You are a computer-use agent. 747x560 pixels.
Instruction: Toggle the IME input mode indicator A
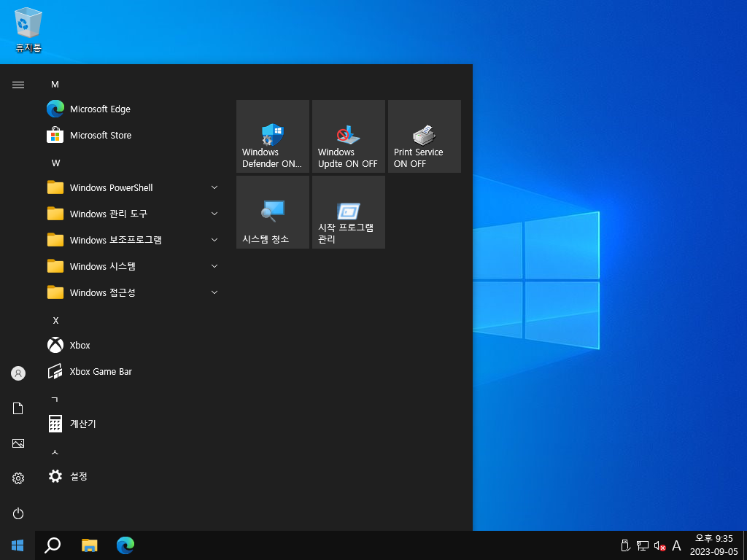[x=676, y=545]
